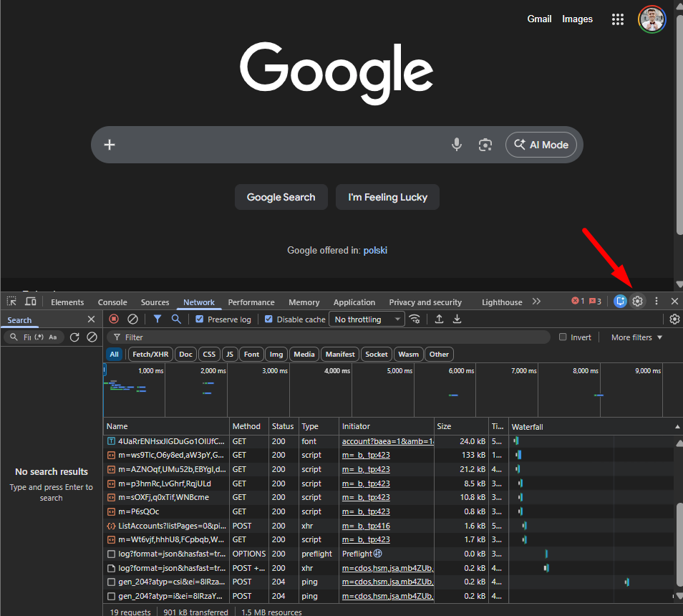Expand the More filters dropdown

636,337
